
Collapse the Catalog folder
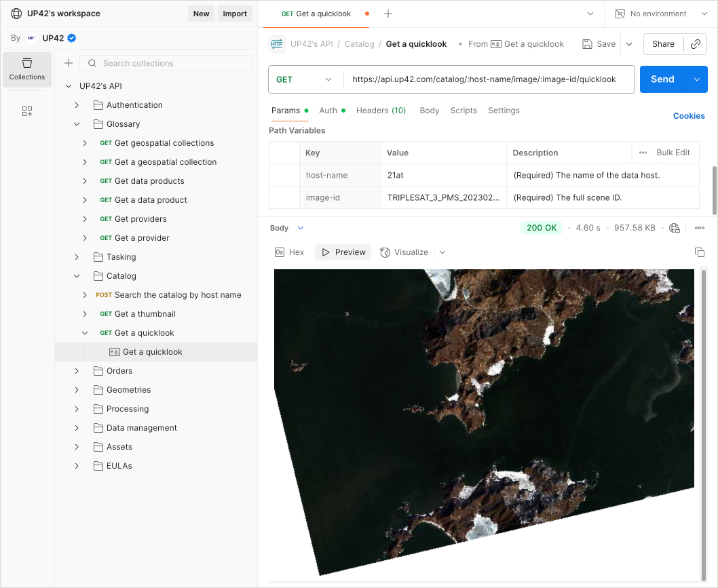[x=77, y=276]
